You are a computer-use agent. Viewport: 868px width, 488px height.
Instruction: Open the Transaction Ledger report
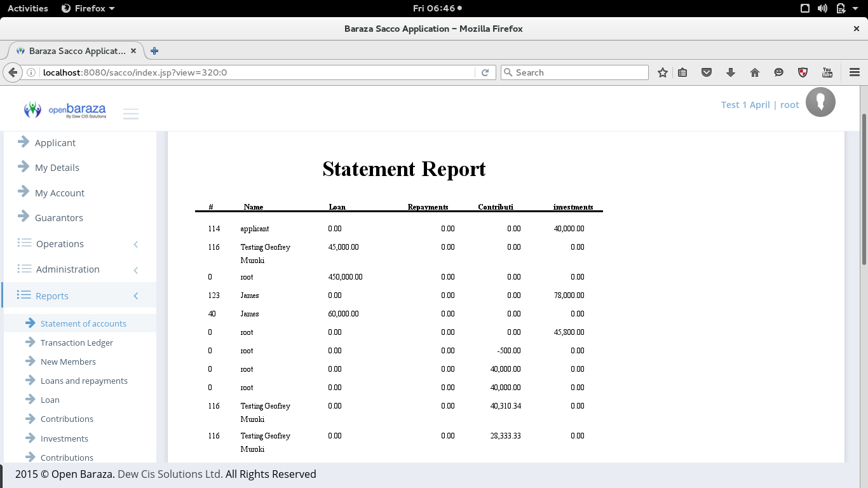pyautogui.click(x=76, y=343)
